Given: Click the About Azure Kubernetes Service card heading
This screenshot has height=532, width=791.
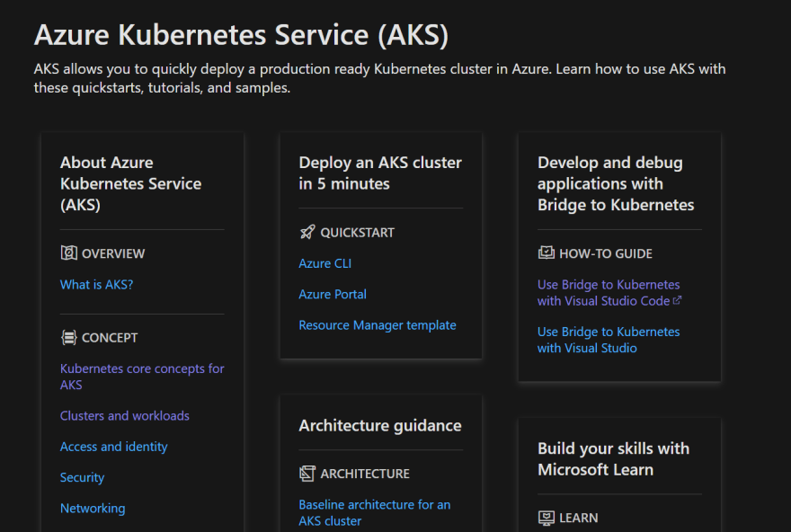Looking at the screenshot, I should [x=130, y=183].
